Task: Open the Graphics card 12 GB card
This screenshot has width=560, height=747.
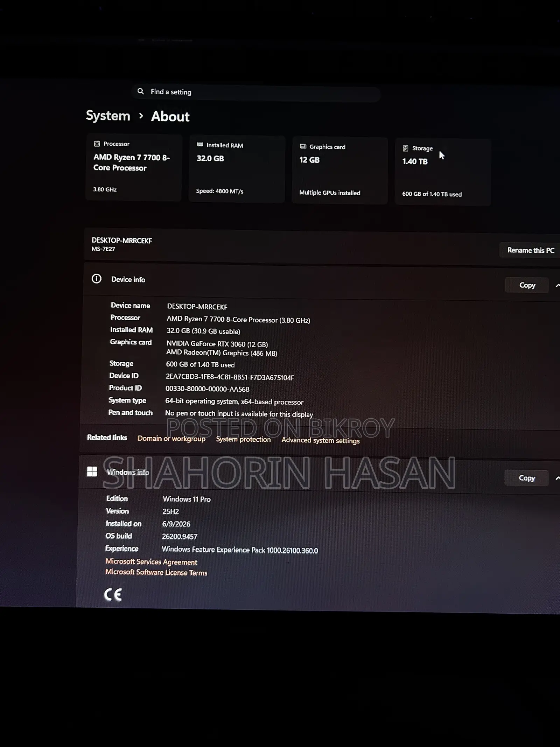Action: 339,170
